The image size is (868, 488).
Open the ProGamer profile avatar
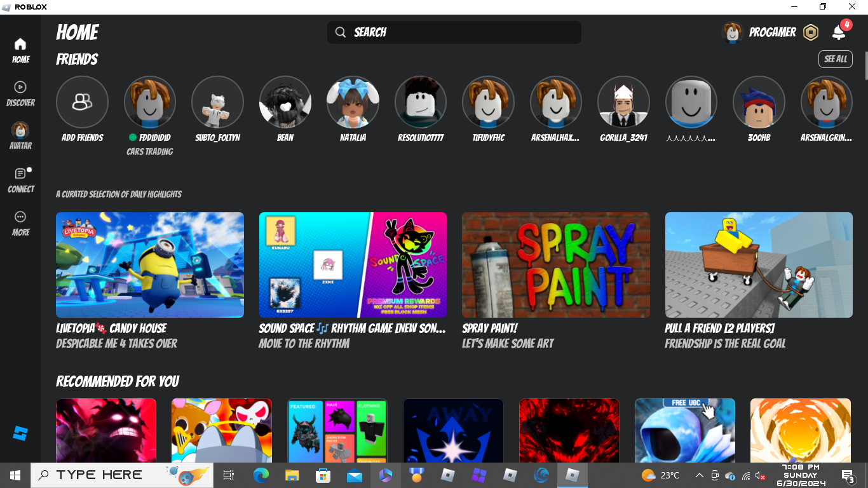[x=733, y=32]
